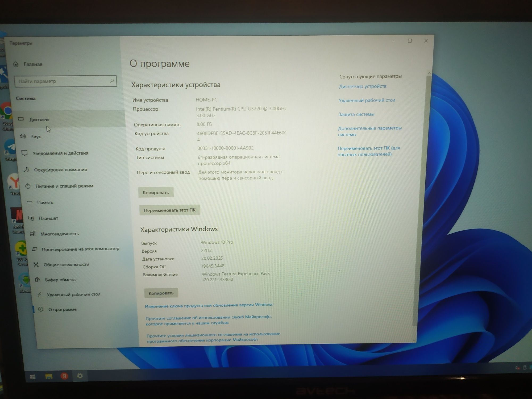Click the monitor icon beside Дисплей
The width and height of the screenshot is (532, 399).
[21, 119]
